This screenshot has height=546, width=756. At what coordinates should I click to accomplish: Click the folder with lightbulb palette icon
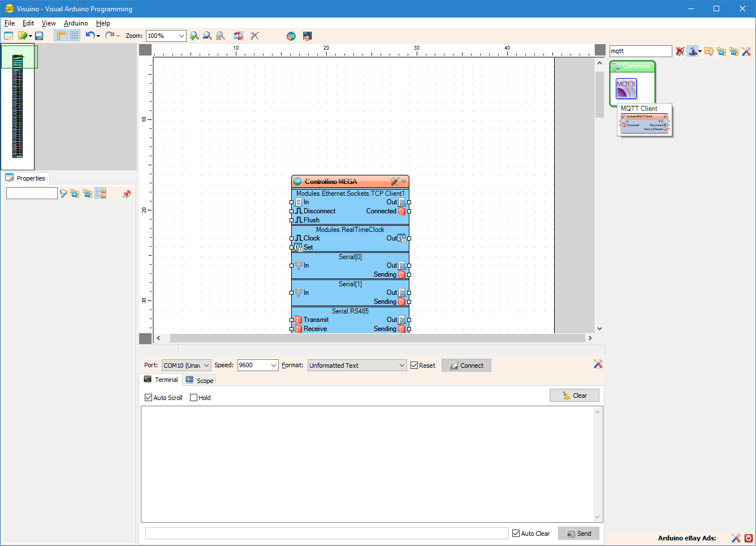[x=709, y=51]
